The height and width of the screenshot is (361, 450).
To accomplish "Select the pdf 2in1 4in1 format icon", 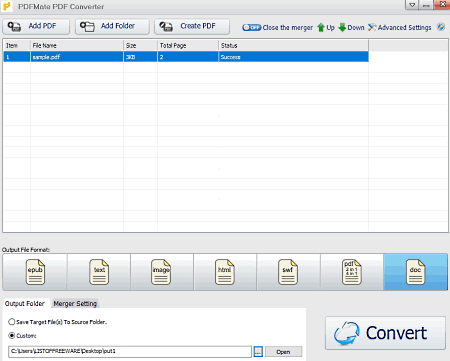I will click(352, 272).
